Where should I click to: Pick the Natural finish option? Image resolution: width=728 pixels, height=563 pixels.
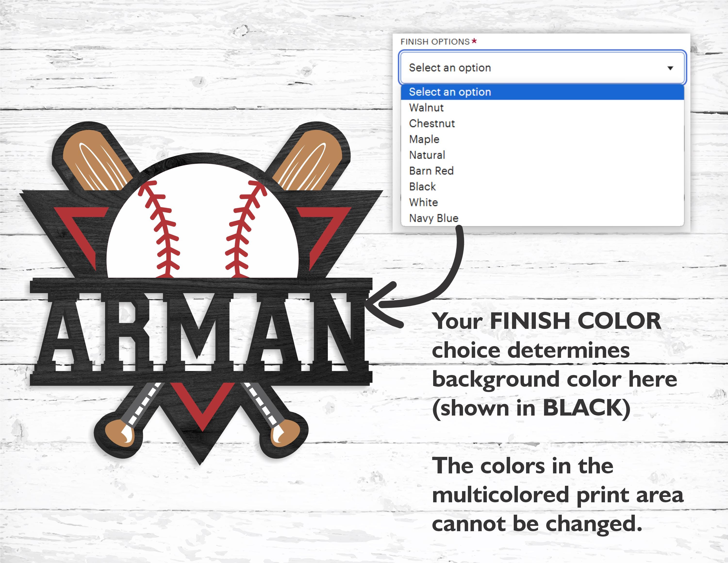point(542,155)
